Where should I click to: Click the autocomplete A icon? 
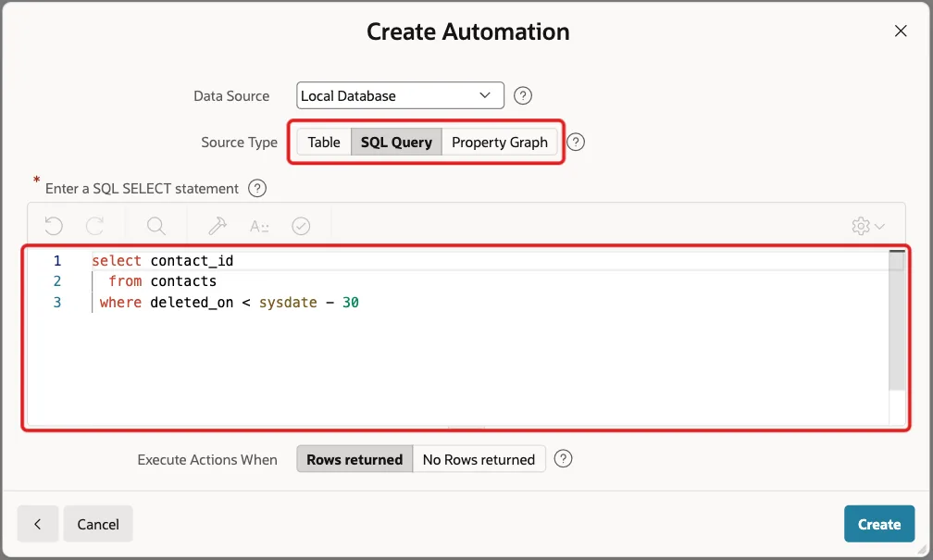click(x=259, y=226)
